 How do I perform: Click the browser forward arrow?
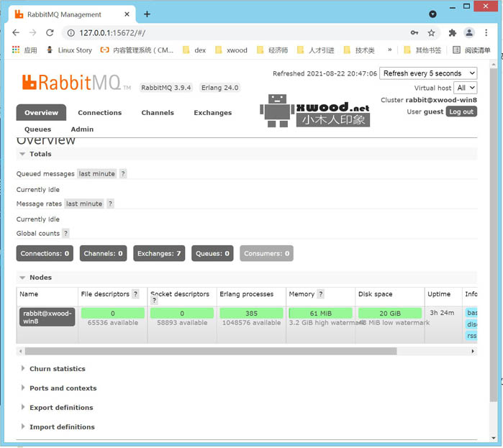pyautogui.click(x=32, y=32)
